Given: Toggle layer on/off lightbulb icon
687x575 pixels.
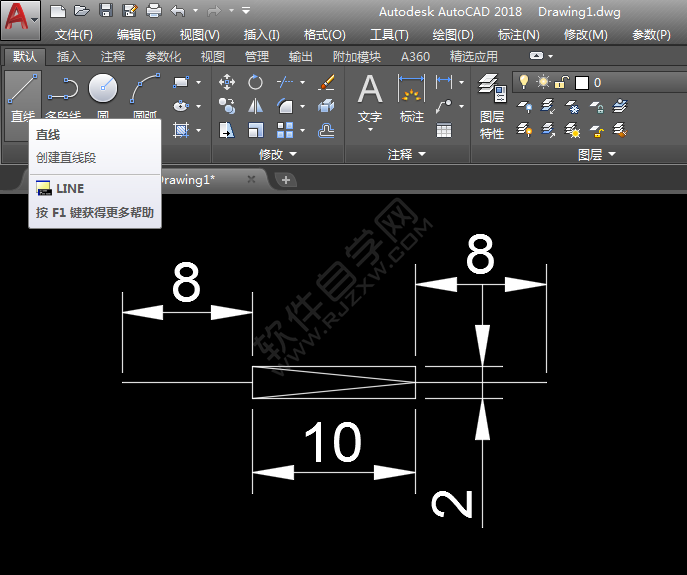Looking at the screenshot, I should pos(523,82).
